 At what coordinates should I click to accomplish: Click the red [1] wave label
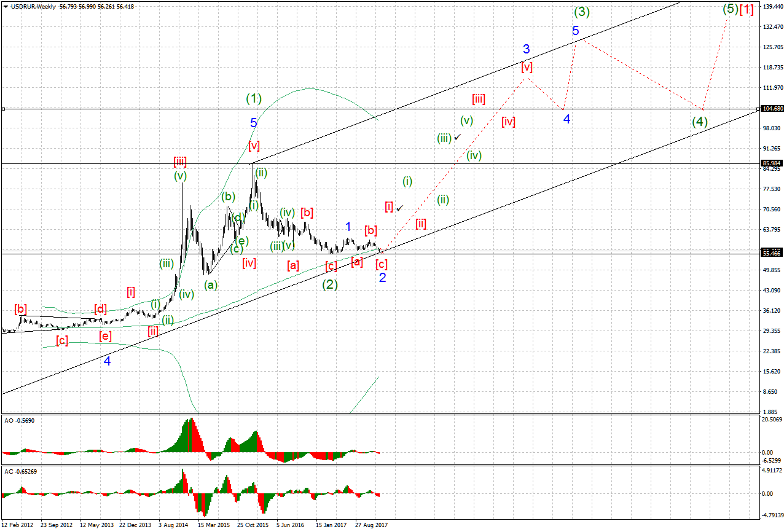click(747, 9)
